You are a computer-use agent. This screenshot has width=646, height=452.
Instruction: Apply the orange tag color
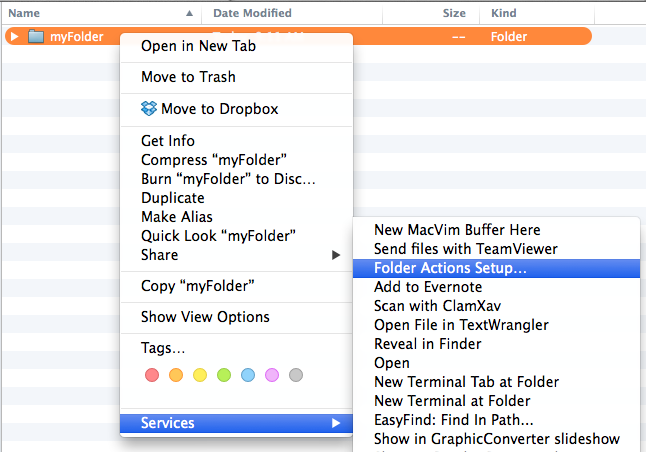[x=176, y=375]
